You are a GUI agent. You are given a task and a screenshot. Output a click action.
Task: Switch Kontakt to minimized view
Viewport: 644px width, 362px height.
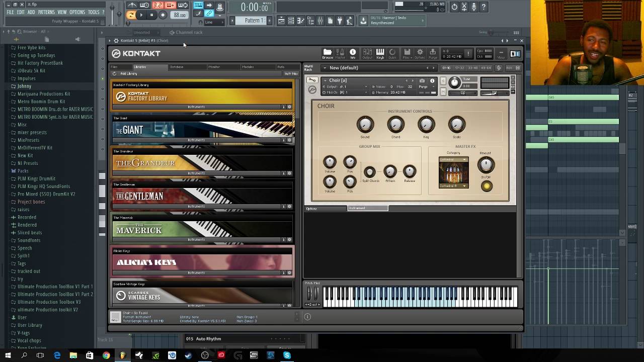pyautogui.click(x=501, y=53)
